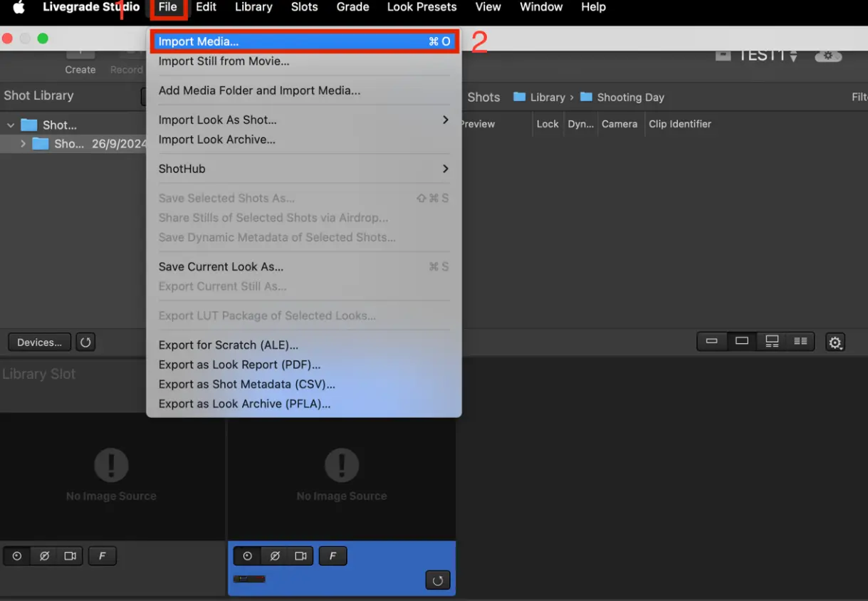
Task: Click the reset arrow in blue slot
Action: (x=437, y=580)
